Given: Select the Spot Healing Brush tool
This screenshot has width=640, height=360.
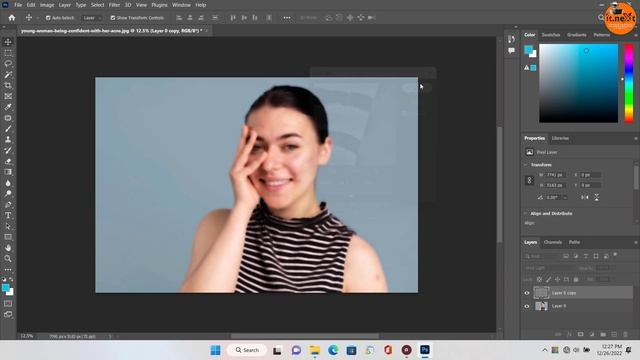Looking at the screenshot, I should 8,118.
